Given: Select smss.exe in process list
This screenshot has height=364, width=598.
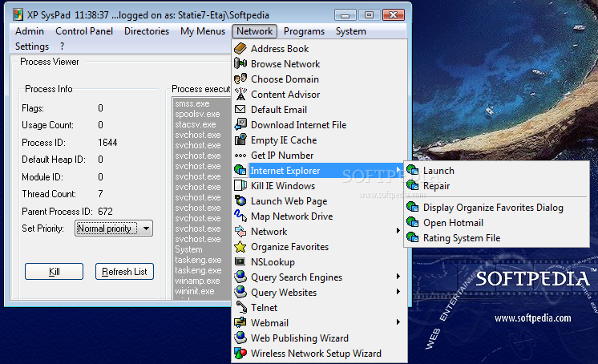Looking at the screenshot, I should point(192,103).
